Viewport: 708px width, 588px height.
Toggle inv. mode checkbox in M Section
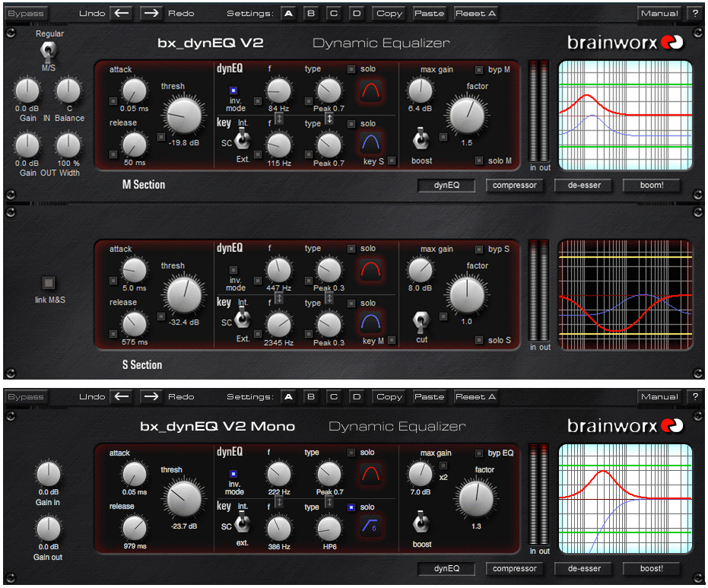(233, 91)
